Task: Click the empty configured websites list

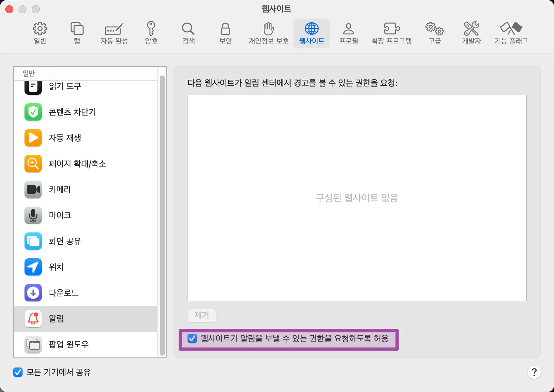Action: pyautogui.click(x=357, y=198)
